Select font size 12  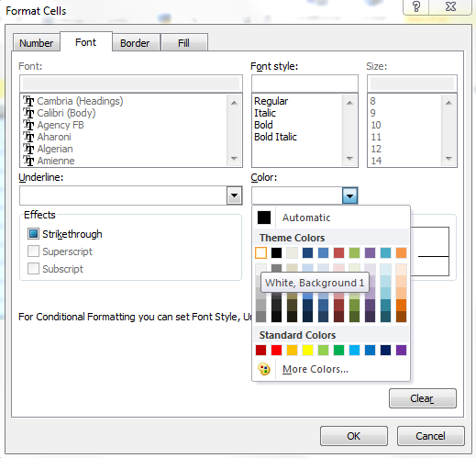point(376,149)
